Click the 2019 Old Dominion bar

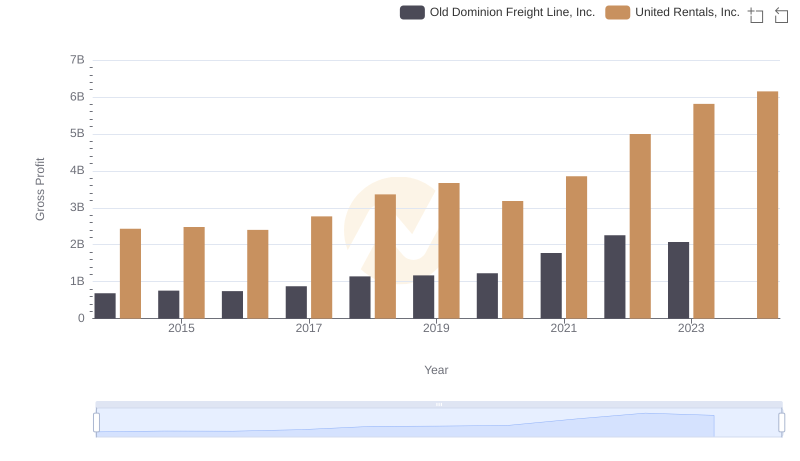click(x=423, y=297)
